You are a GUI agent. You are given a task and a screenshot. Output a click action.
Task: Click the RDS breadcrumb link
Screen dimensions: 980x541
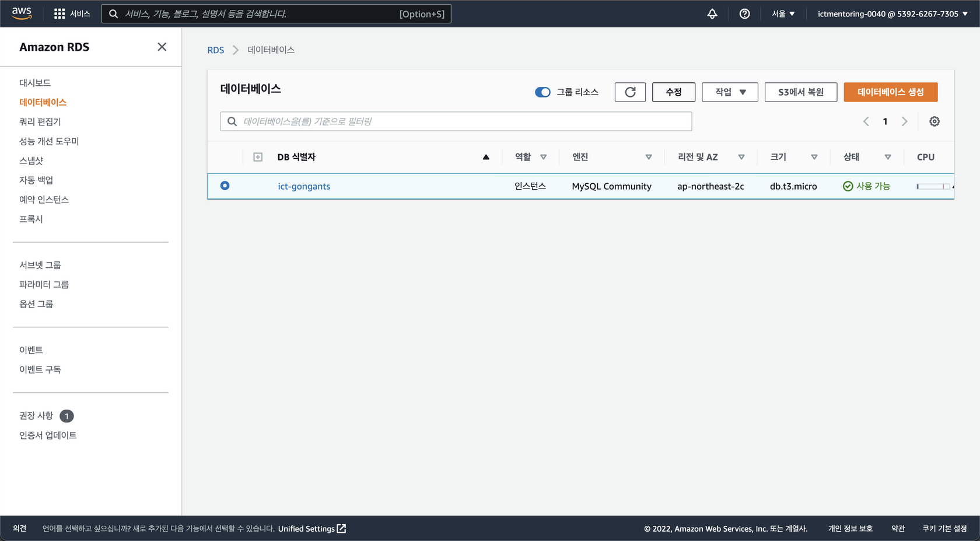click(216, 50)
